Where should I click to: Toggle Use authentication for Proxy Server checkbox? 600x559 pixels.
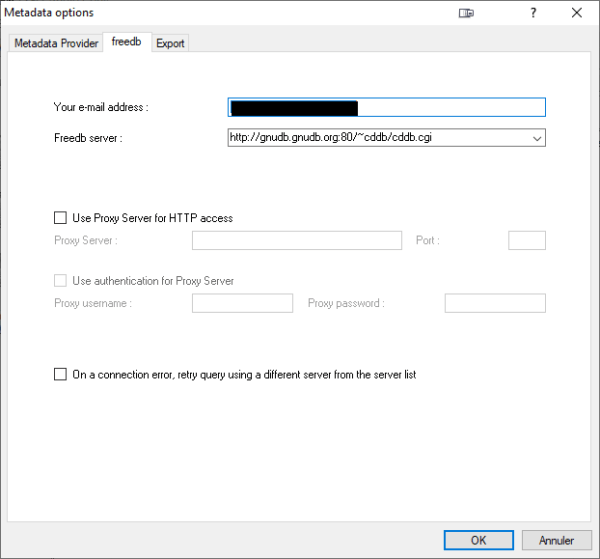[60, 280]
